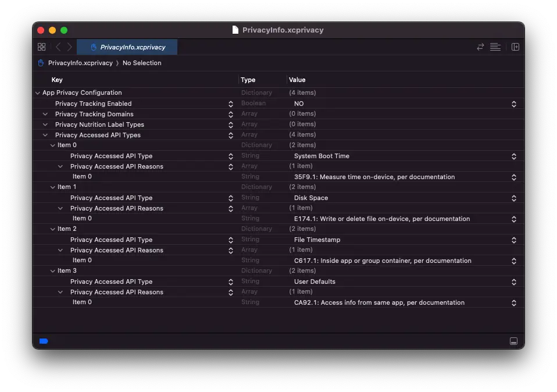Select the PrivacyInfo.xcprivacy tab

127,47
